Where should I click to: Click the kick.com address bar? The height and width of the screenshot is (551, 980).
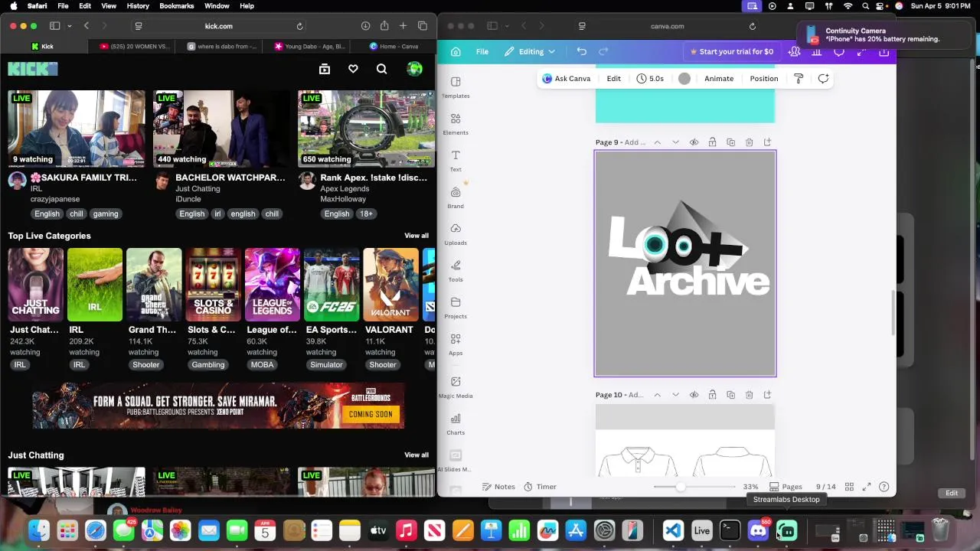coord(218,26)
